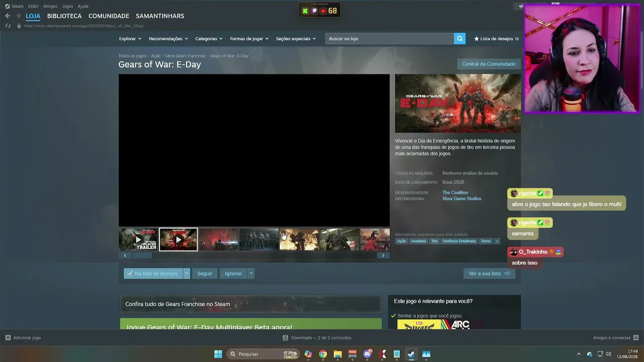
Task: Go back with the Steam back arrow
Action: (x=8, y=16)
